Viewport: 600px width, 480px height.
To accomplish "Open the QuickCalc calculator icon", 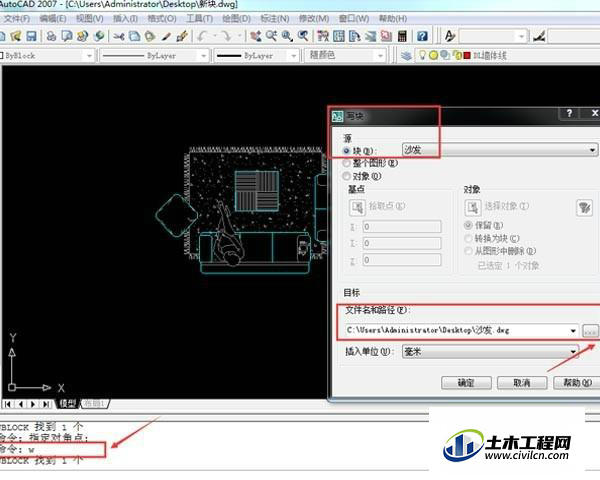I will pyautogui.click(x=402, y=36).
